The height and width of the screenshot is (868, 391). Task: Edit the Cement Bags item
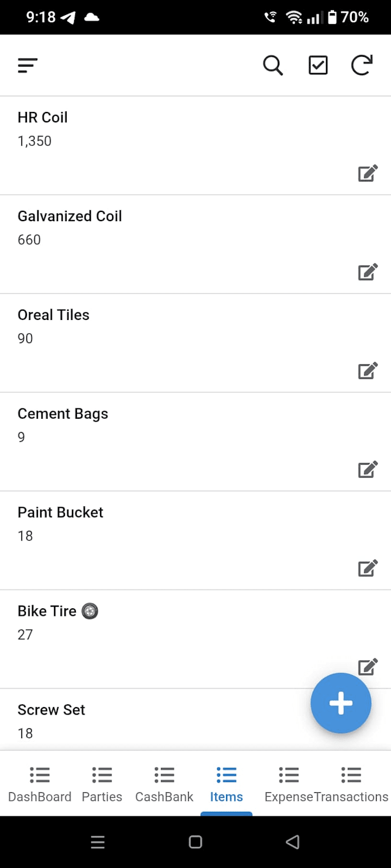point(368,469)
